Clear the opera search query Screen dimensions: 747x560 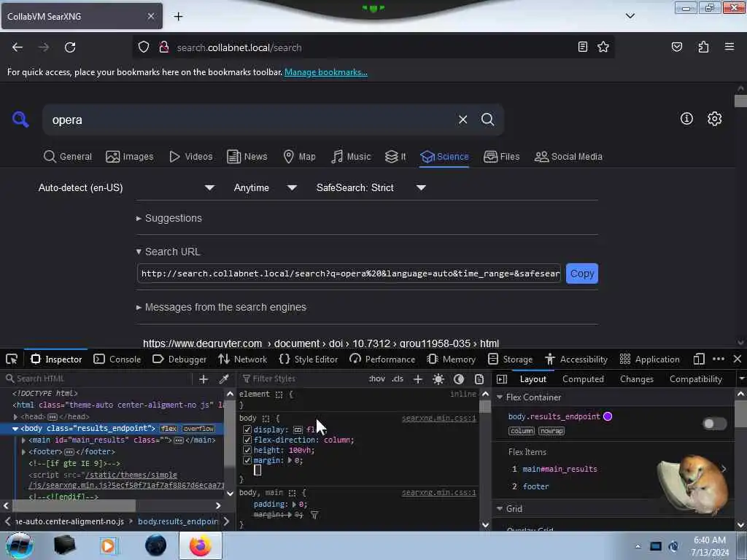point(462,120)
